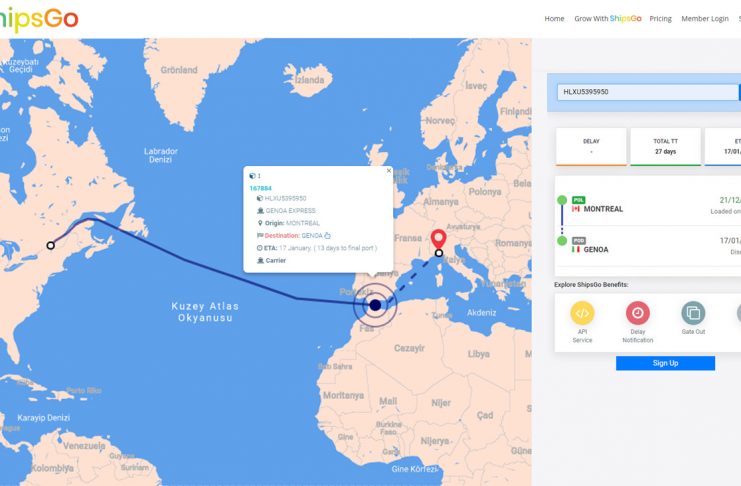Open the Gate Out benefit icon
741x486 pixels.
tap(693, 313)
